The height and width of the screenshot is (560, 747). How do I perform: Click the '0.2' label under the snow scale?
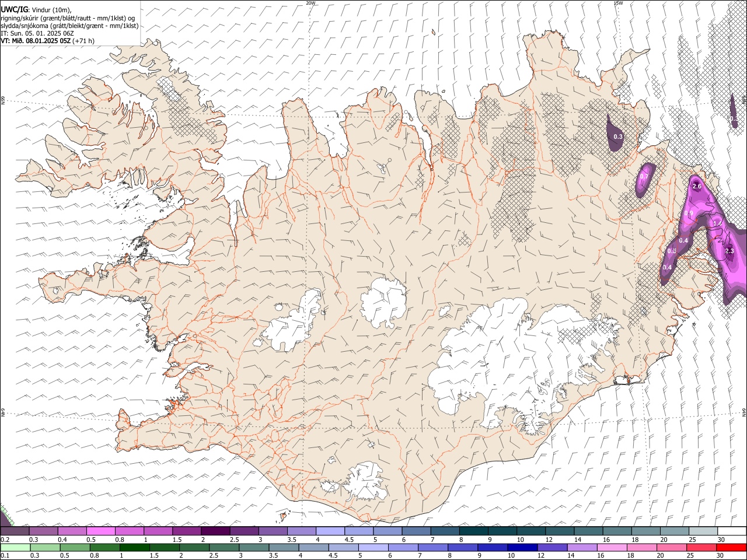(5, 540)
